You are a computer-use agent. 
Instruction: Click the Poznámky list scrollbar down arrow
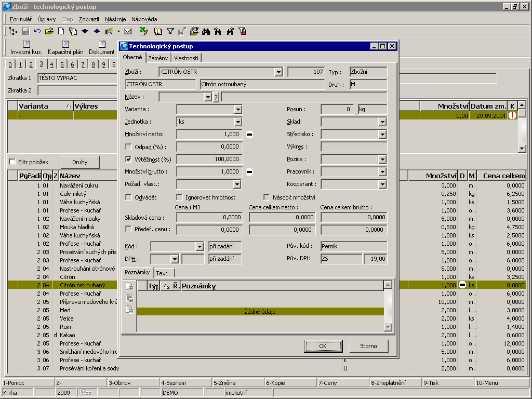(x=388, y=327)
